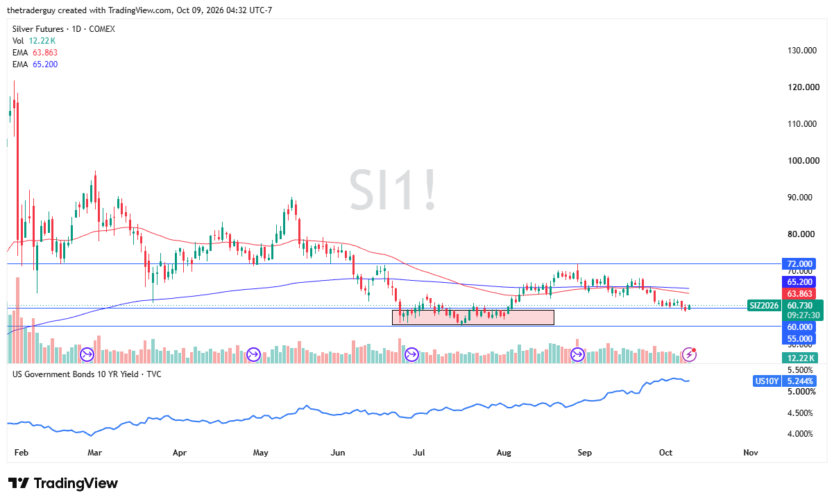Click the Mar label on the time axis
834x504 pixels.
95,453
